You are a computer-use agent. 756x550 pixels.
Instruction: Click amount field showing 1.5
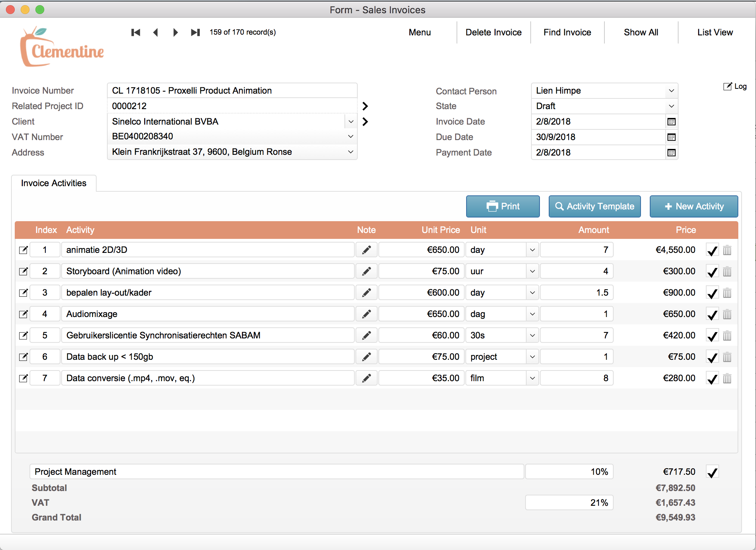[577, 293]
